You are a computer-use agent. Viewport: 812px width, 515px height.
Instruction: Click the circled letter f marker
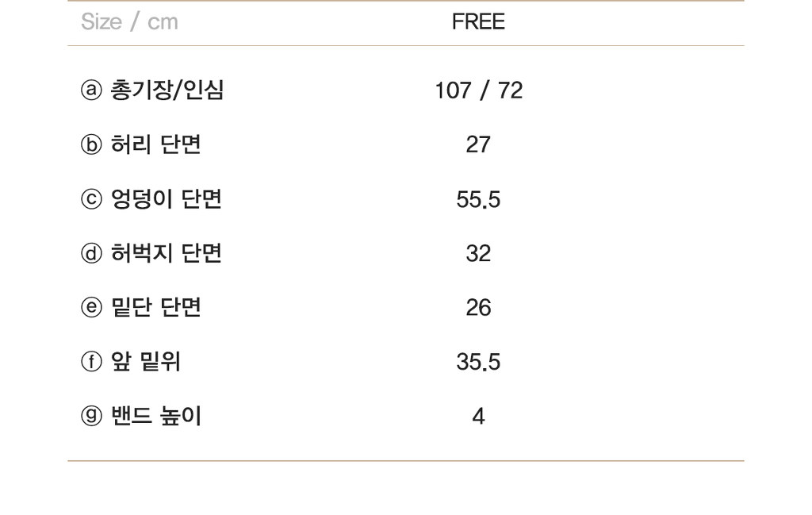tap(91, 362)
